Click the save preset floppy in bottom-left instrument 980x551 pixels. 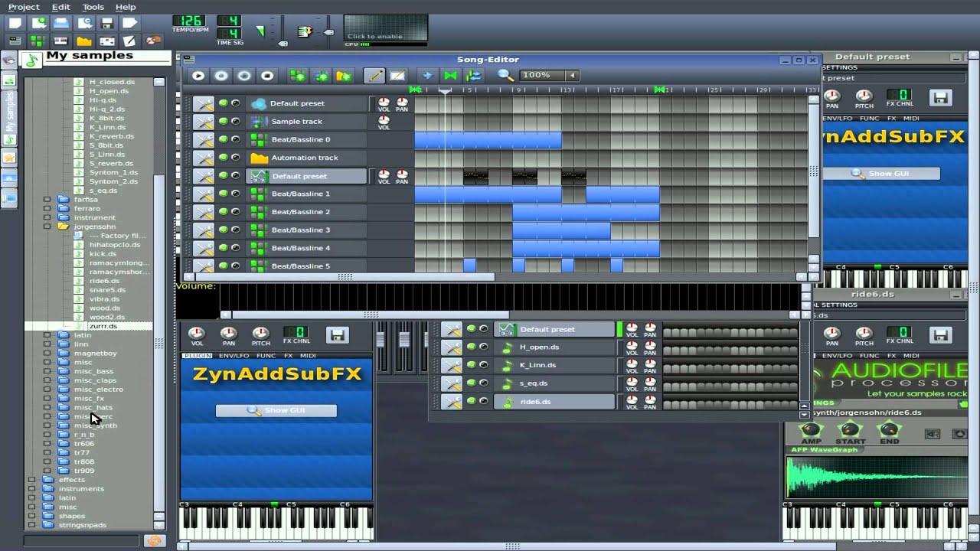coord(337,334)
